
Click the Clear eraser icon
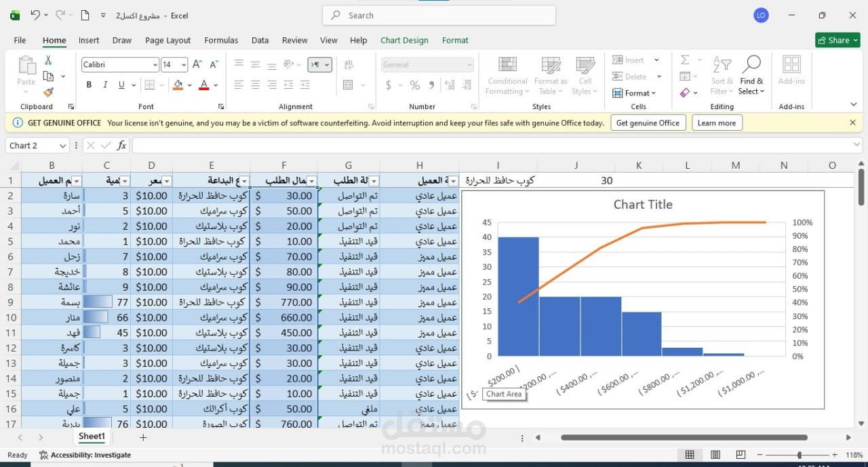tap(685, 93)
